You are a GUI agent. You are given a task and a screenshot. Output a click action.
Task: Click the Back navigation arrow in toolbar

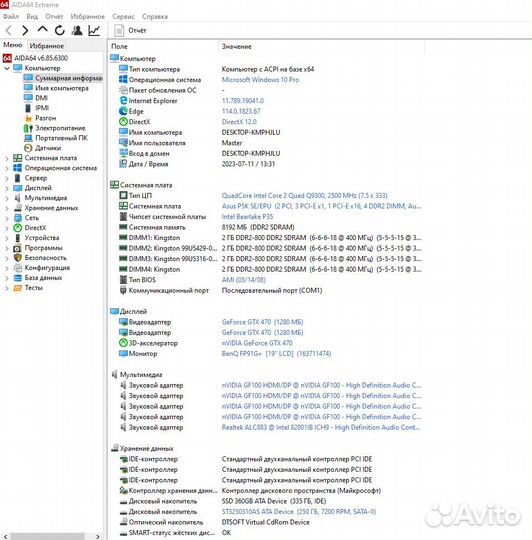[9, 31]
